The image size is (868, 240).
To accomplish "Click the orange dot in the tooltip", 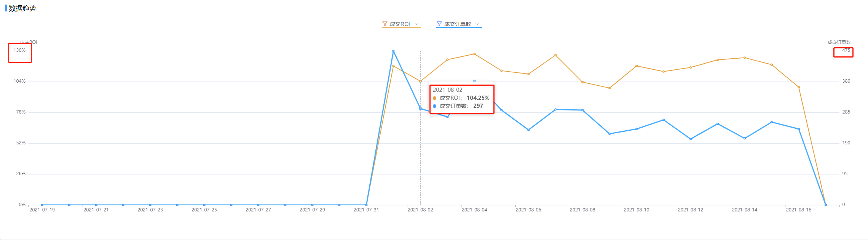I will 434,98.
